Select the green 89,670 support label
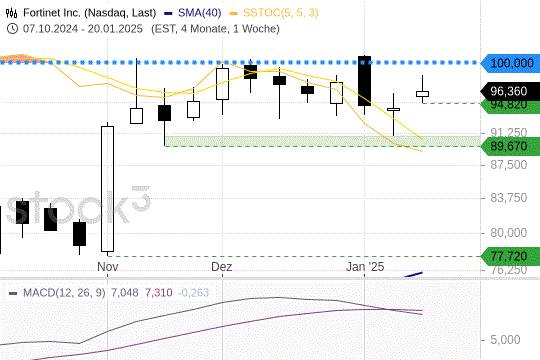The height and width of the screenshot is (360, 540). (510, 146)
